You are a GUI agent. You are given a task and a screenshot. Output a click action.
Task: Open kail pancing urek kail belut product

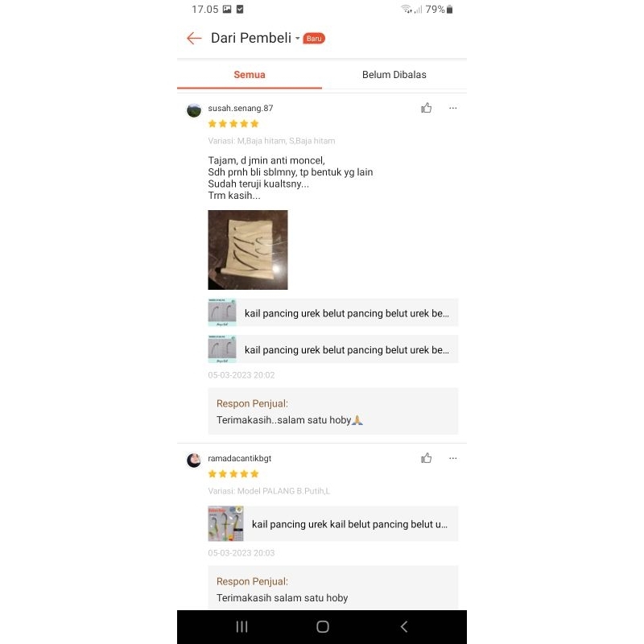click(x=333, y=524)
